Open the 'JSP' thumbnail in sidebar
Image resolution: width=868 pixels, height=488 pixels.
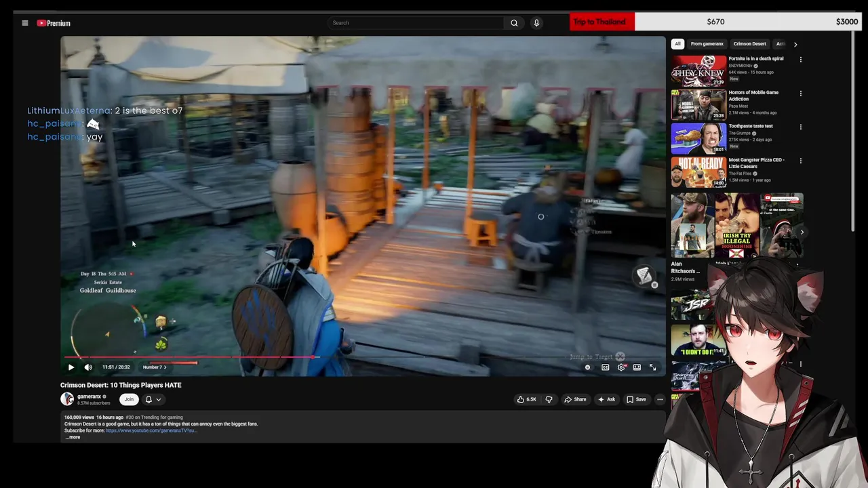coord(689,305)
